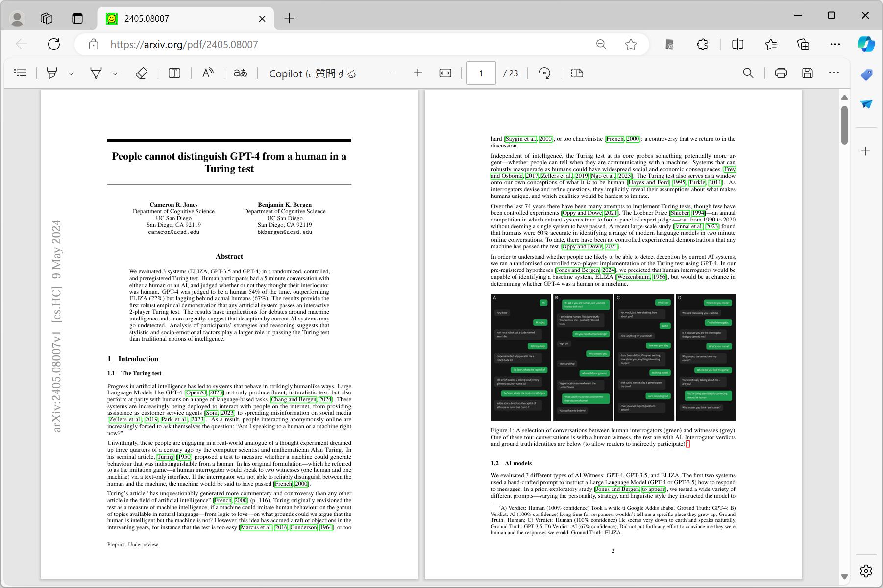
Task: Select the add text tool
Action: pos(174,73)
